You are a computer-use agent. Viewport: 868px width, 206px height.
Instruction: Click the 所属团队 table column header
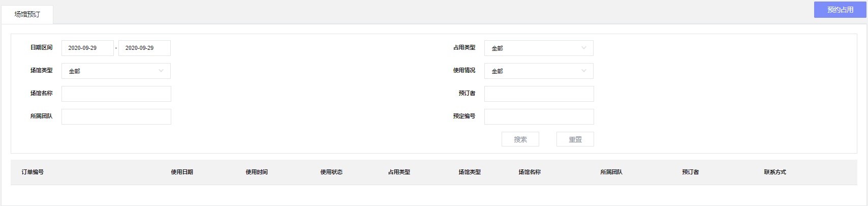click(611, 172)
